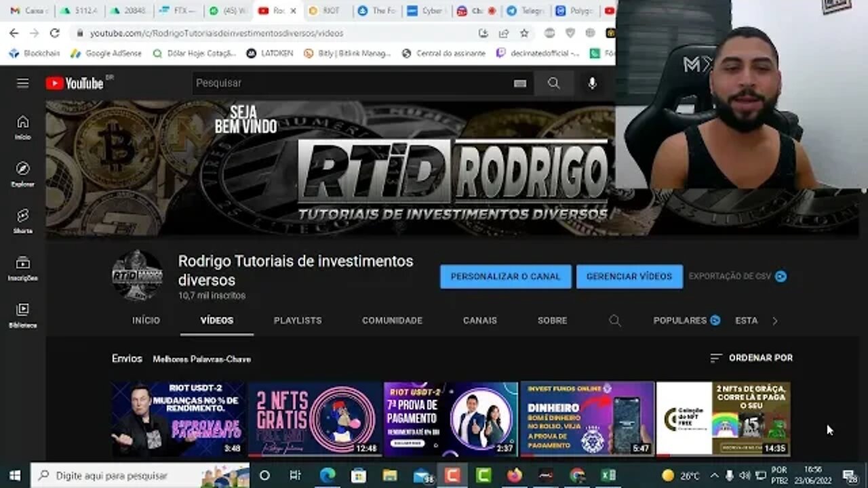Open the RIOT USDT-2 3:48 video thumbnail
868x488 pixels.
pos(179,419)
